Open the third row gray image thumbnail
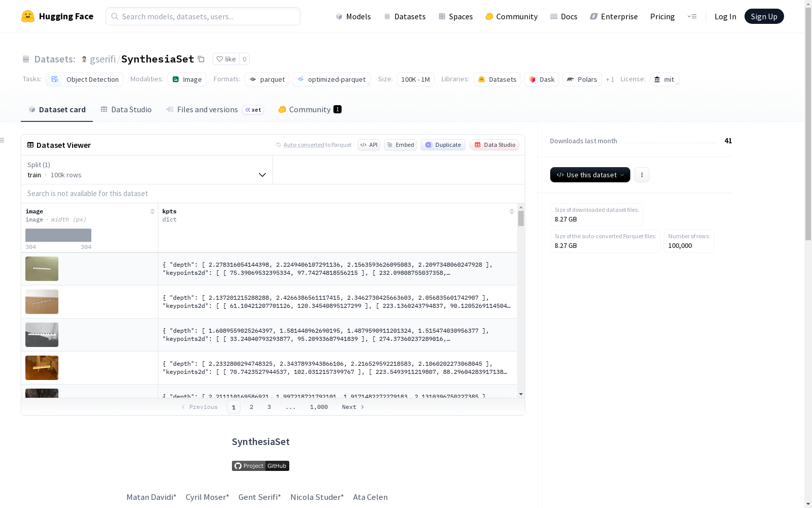Image resolution: width=812 pixels, height=508 pixels. tap(42, 335)
